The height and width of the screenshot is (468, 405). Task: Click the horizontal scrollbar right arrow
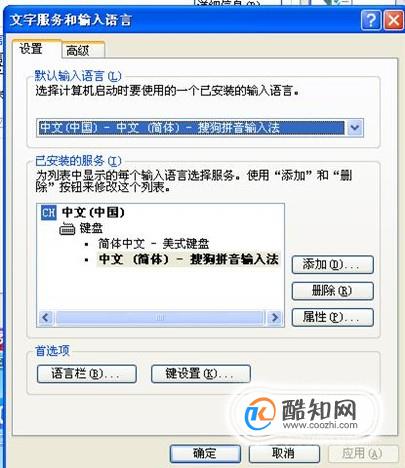275,318
